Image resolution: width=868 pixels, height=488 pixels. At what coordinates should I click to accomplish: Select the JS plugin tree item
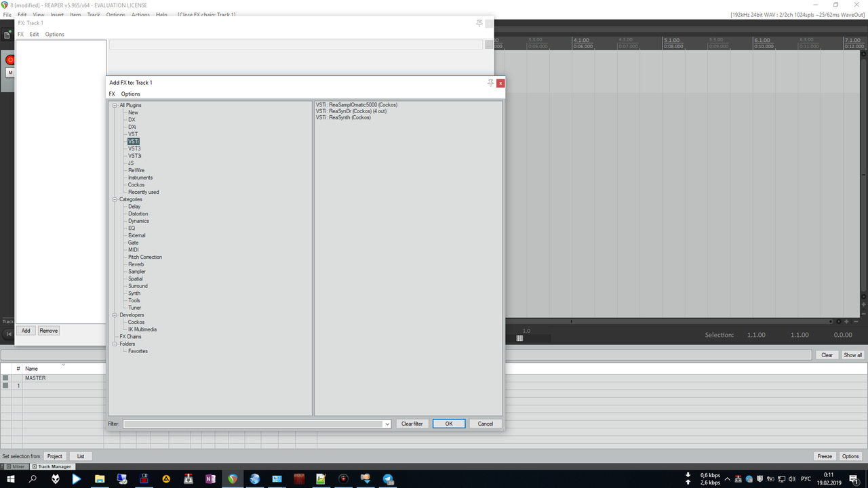131,163
